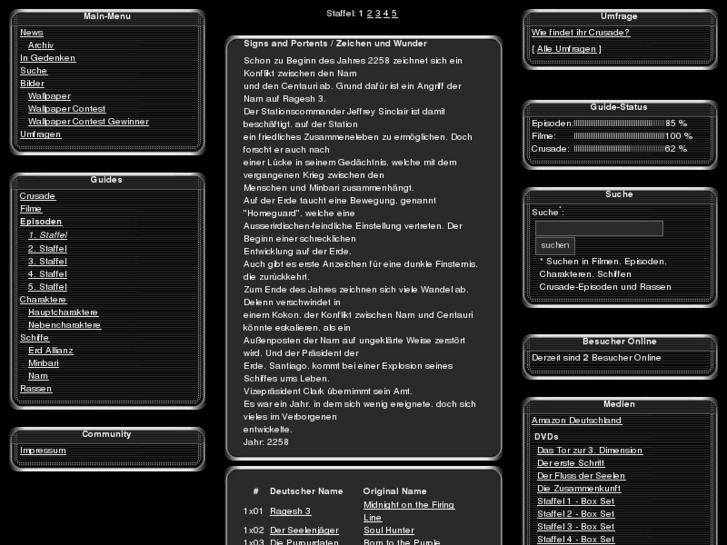
Task: Jump to Staffel 5 at top
Action: click(394, 14)
